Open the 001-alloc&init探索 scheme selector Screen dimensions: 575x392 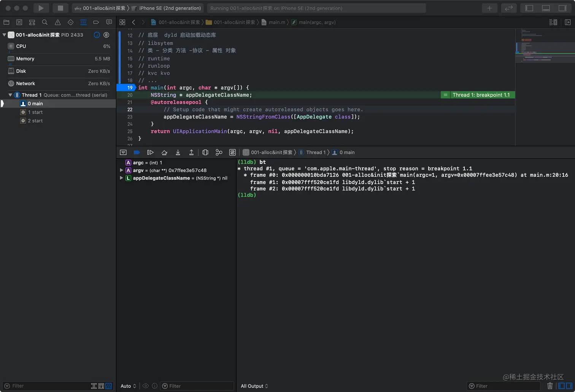pyautogui.click(x=100, y=8)
